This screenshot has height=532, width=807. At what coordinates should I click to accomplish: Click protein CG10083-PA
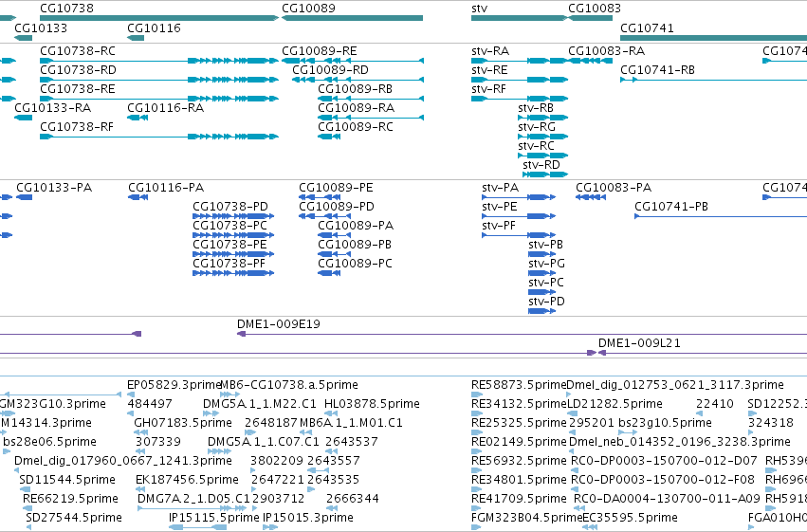(614, 187)
